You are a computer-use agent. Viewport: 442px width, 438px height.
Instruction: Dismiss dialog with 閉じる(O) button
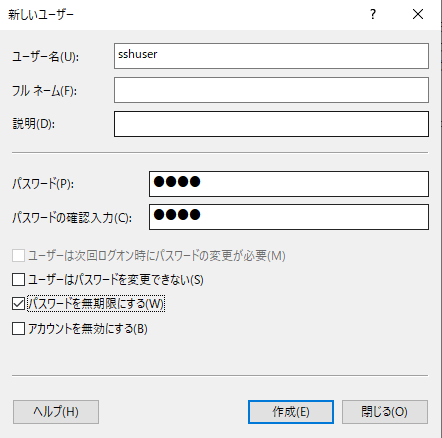pos(385,412)
